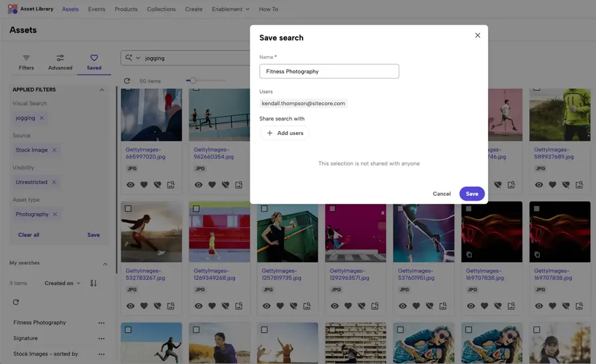The height and width of the screenshot is (364, 596).
Task: Switch to the Filters tab
Action: pos(26,62)
